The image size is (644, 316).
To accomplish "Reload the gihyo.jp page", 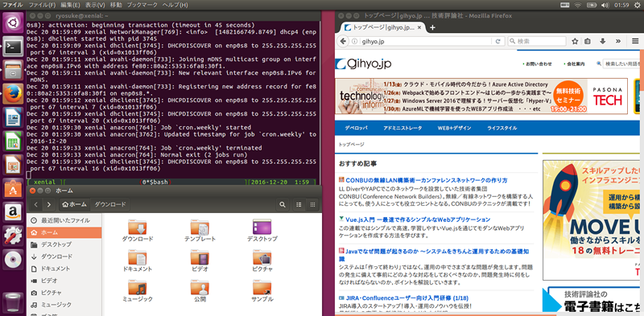I will 497,41.
